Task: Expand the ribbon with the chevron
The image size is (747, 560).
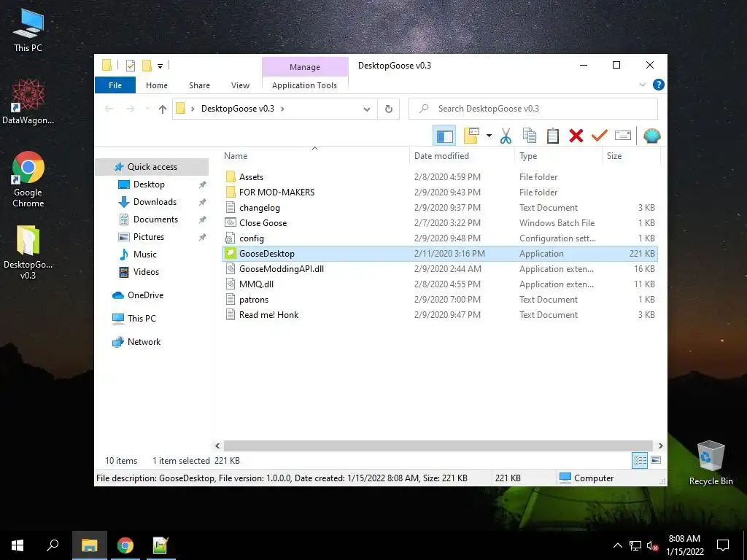Action: pos(642,85)
